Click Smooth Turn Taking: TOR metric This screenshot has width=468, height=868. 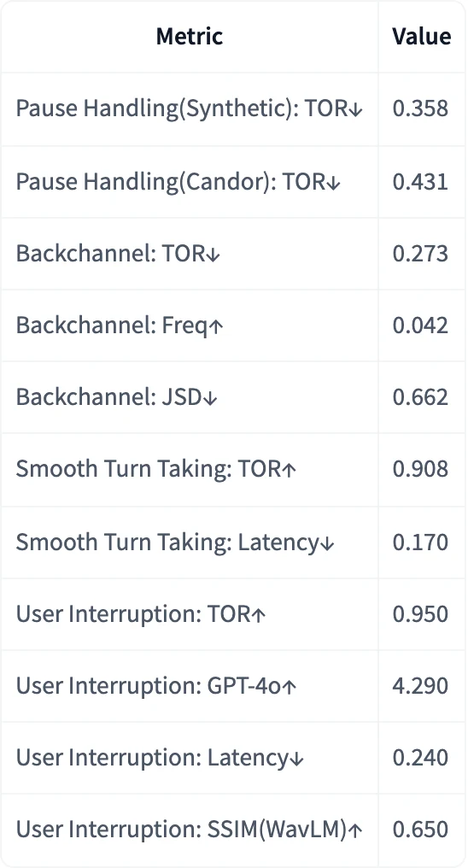coord(156,469)
